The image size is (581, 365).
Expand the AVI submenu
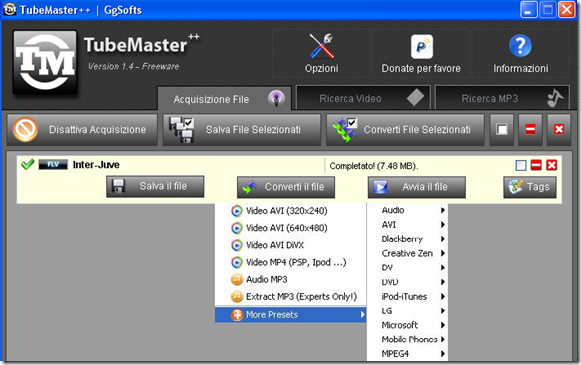407,225
